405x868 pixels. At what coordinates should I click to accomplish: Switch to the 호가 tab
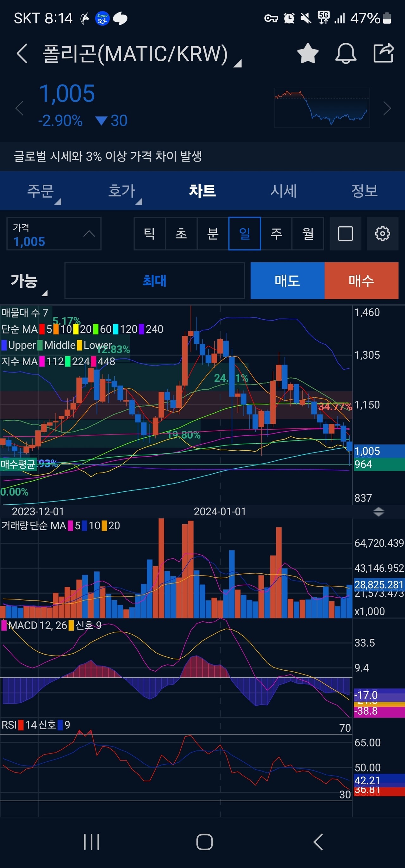122,191
